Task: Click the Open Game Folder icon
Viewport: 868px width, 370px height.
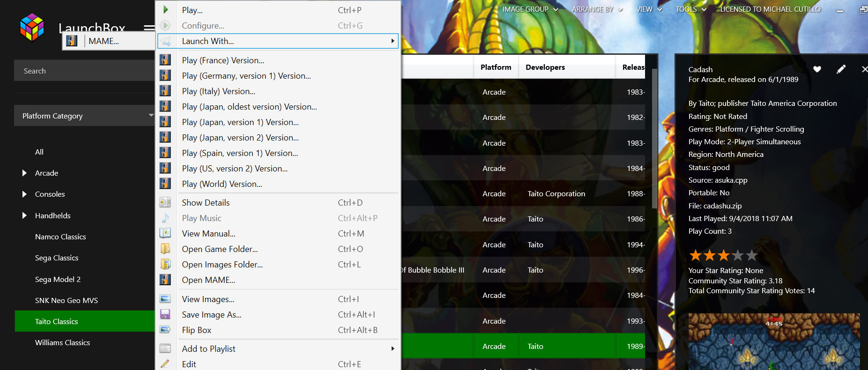Action: click(165, 249)
